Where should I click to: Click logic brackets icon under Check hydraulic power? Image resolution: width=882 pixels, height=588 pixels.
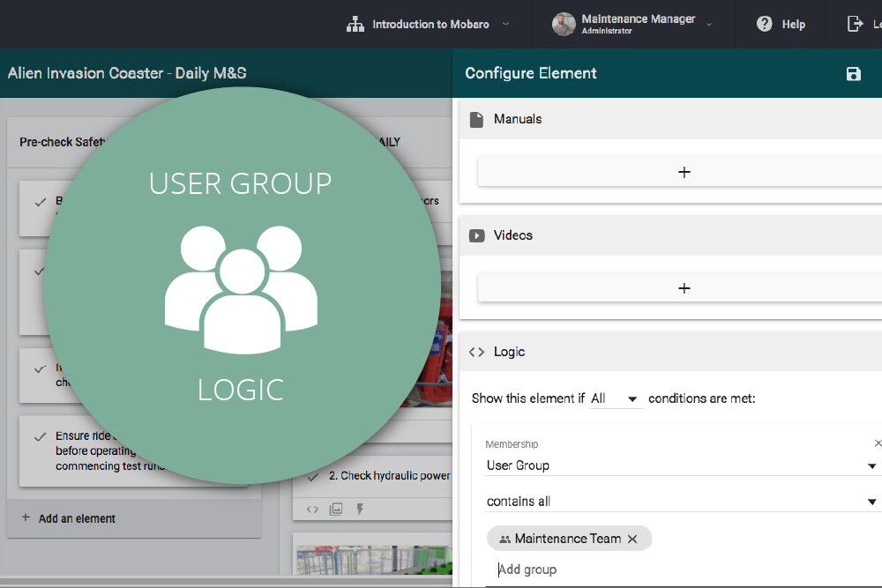click(312, 510)
